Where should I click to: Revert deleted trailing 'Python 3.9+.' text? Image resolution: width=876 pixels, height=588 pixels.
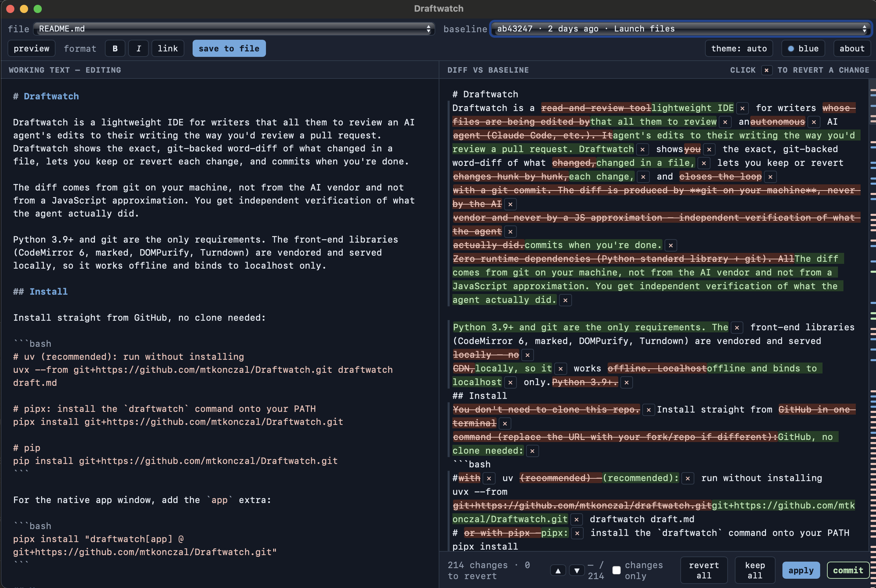(x=626, y=382)
